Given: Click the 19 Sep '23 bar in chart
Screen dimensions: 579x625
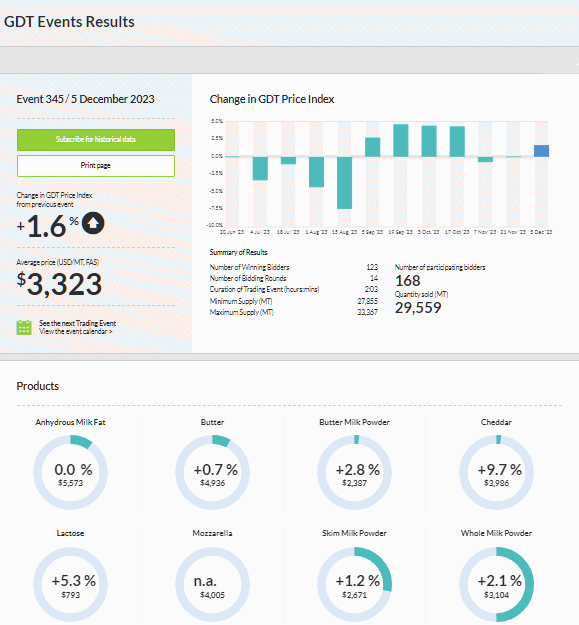Looking at the screenshot, I should [x=400, y=140].
